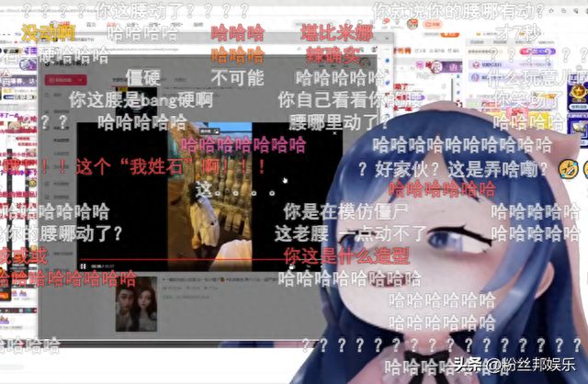This screenshot has height=384, width=588.
Task: Click the "不可能" bullet comment
Action: click(x=237, y=77)
